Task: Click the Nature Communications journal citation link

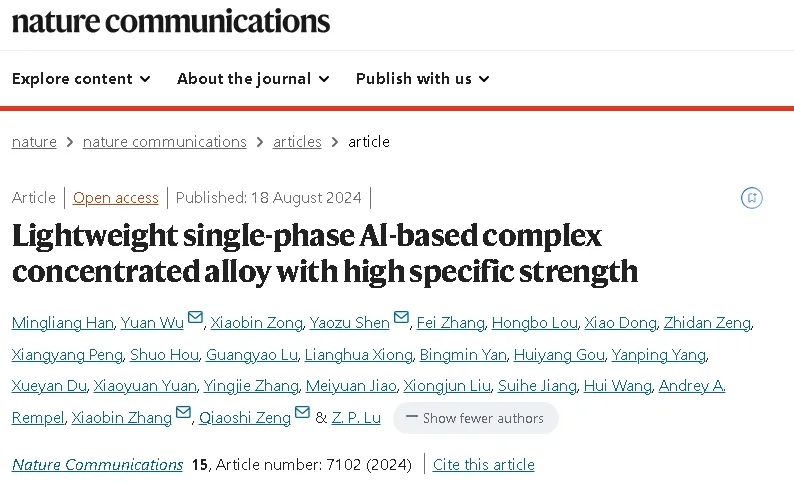Action: 97,464
